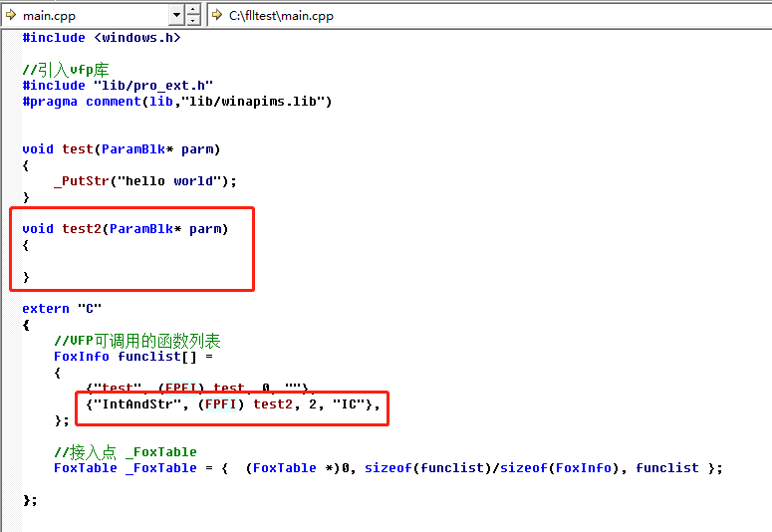
Task: Click sizeof(funclist) in the _FoxTable line
Action: 428,468
